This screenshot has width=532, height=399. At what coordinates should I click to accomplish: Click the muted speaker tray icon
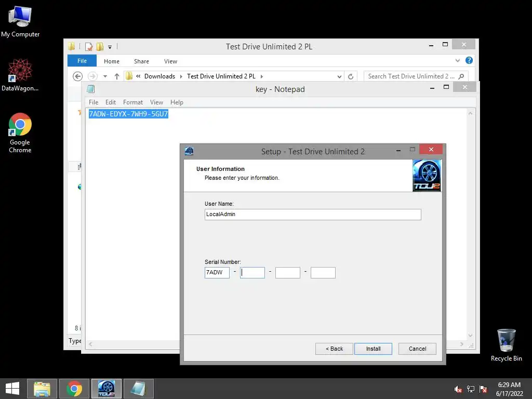click(x=458, y=389)
